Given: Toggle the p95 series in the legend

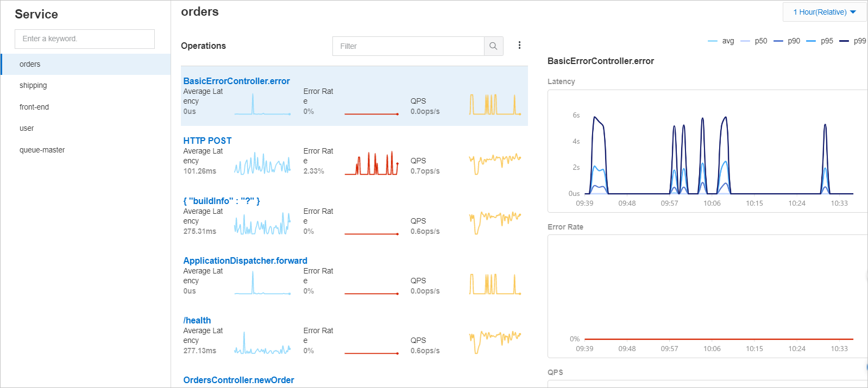Looking at the screenshot, I should (x=820, y=41).
